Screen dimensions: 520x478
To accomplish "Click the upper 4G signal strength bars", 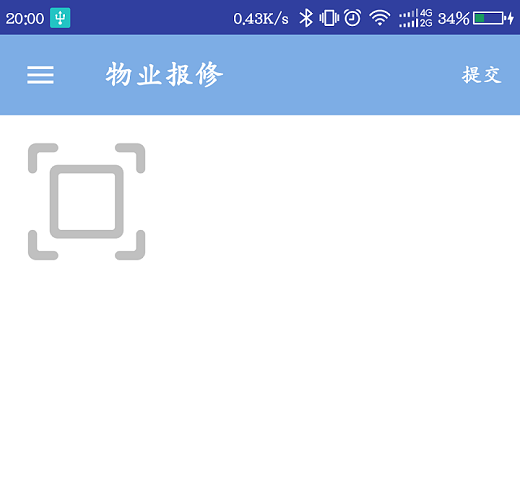I will 408,13.
